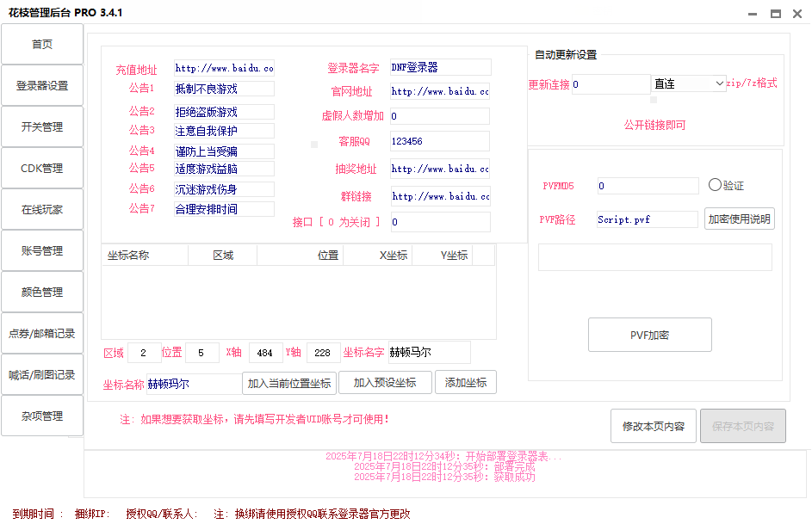Open the 杂项管理 tab

tap(42, 416)
